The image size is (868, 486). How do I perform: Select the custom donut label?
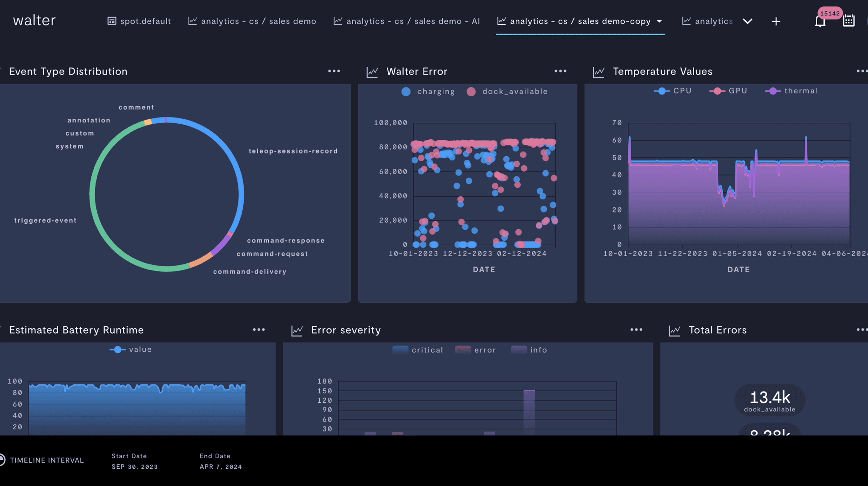80,133
